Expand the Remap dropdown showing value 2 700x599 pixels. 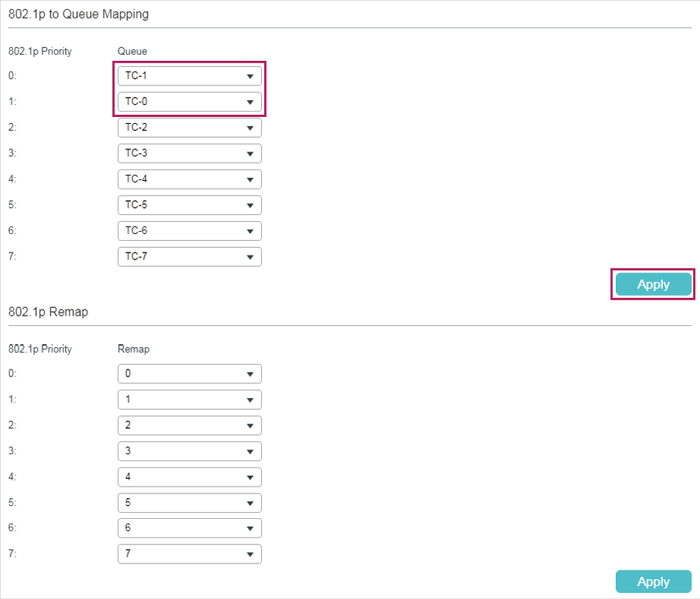pos(189,425)
